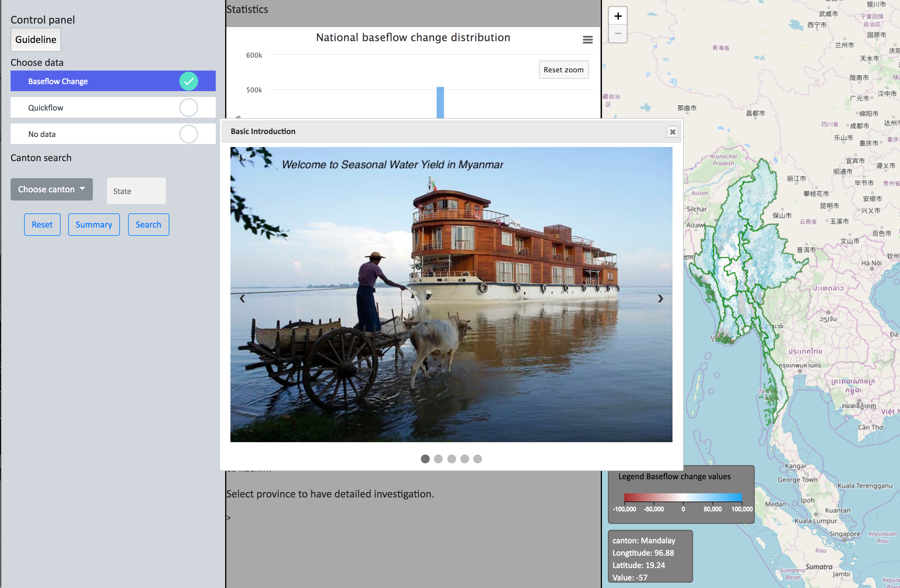Click the Search canton button
Image resolution: width=900 pixels, height=588 pixels.
pos(148,225)
